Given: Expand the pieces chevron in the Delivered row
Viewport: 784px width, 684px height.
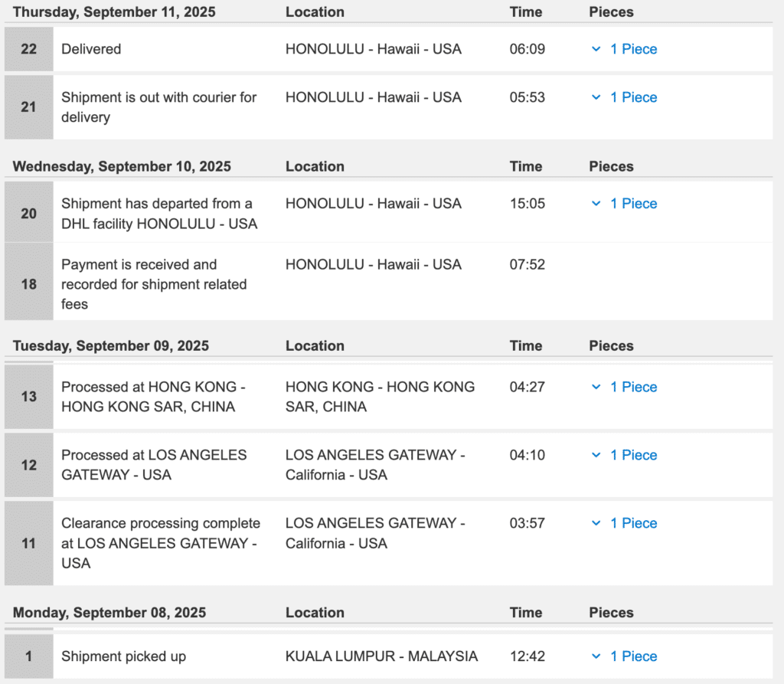Looking at the screenshot, I should (594, 49).
